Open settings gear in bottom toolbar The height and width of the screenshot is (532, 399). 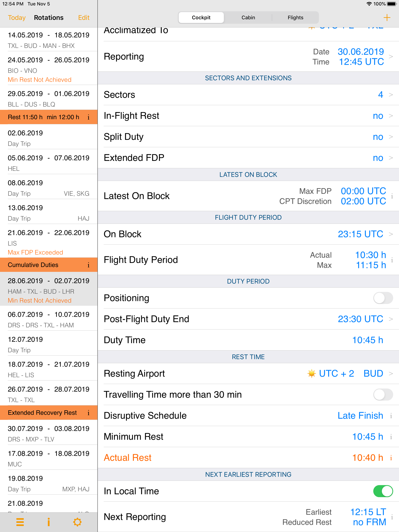coord(77,522)
